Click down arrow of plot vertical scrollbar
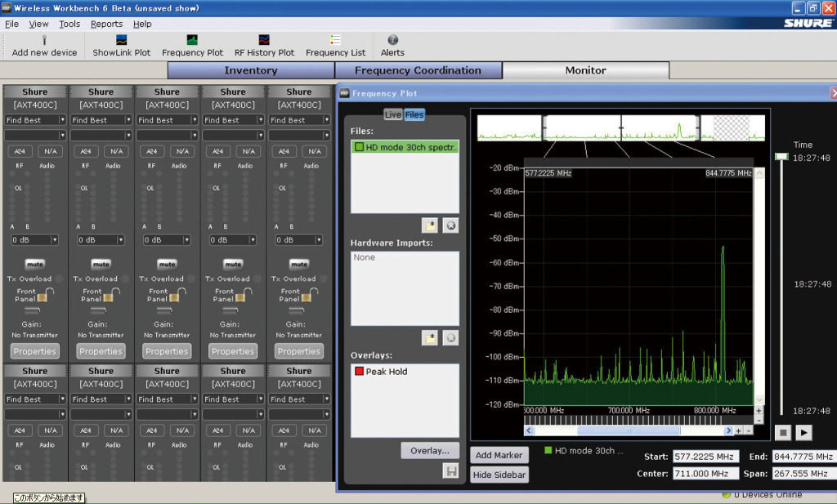The height and width of the screenshot is (504, 837). 759,400
